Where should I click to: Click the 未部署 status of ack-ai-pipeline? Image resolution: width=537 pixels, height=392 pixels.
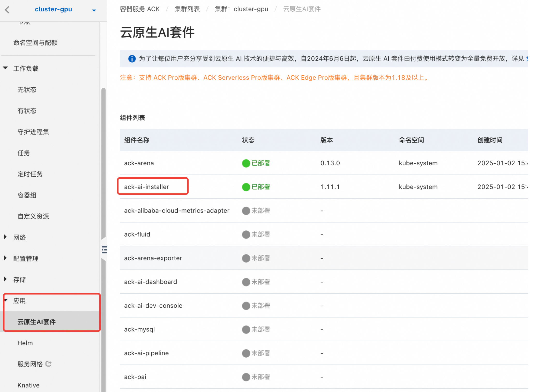coord(261,353)
